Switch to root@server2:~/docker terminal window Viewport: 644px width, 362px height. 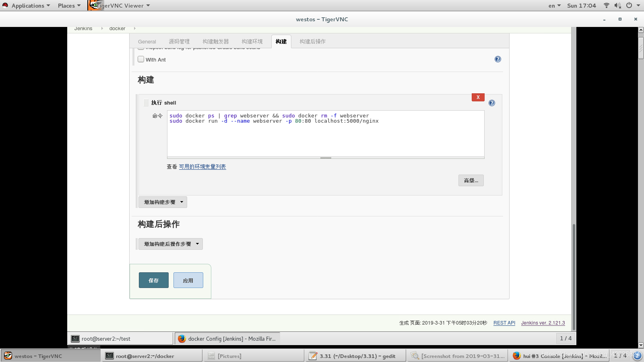coord(152,356)
